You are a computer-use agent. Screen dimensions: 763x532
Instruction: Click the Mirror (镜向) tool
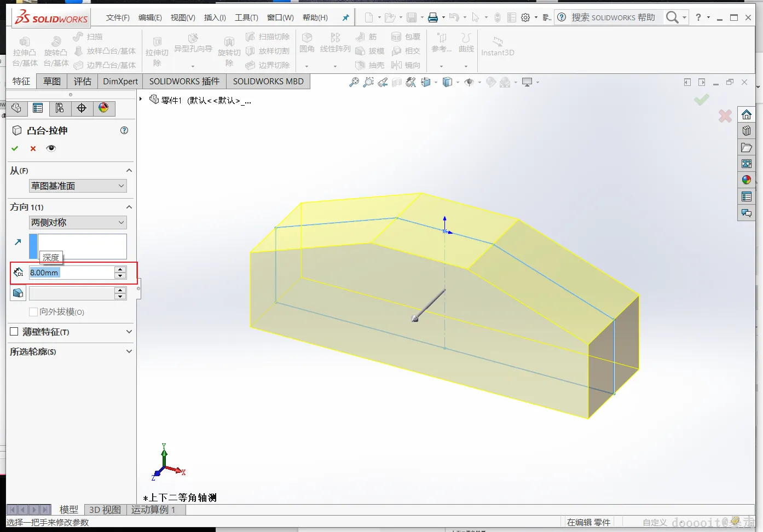coord(406,65)
